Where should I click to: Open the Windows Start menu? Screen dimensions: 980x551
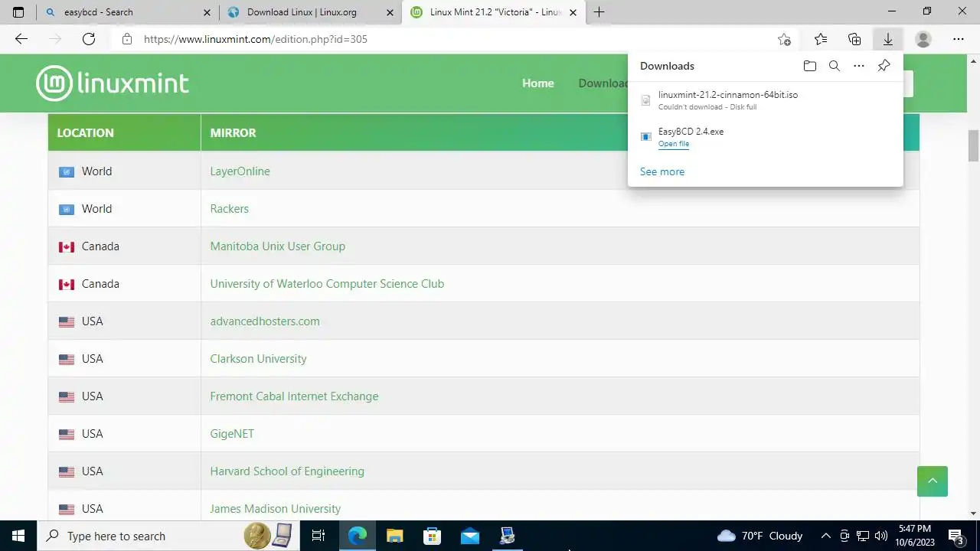point(18,536)
